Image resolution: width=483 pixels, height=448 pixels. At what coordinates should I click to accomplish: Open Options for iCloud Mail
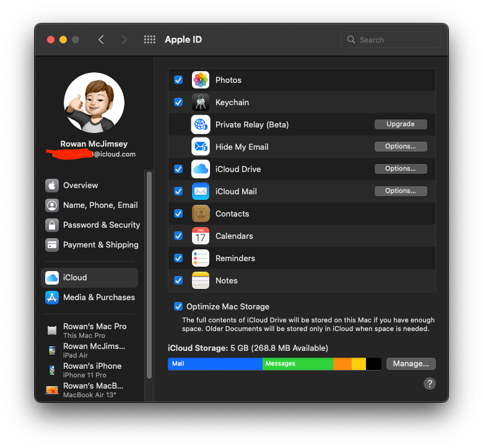(x=401, y=191)
